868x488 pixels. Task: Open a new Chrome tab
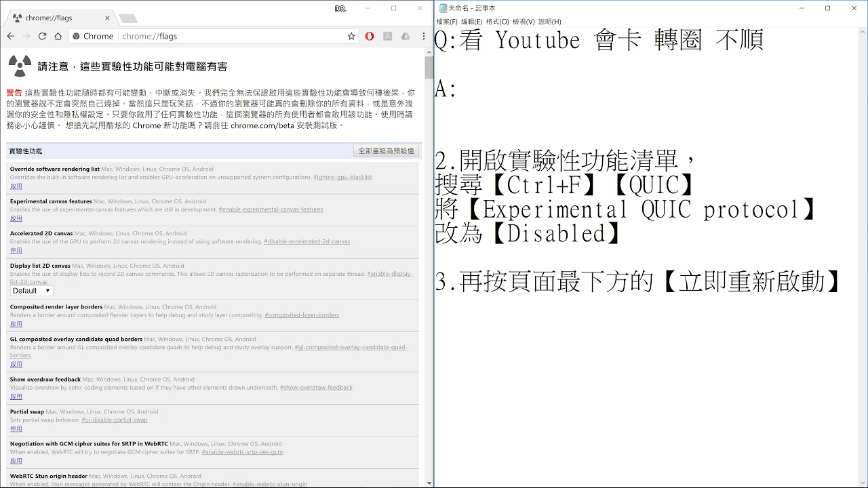(x=127, y=18)
